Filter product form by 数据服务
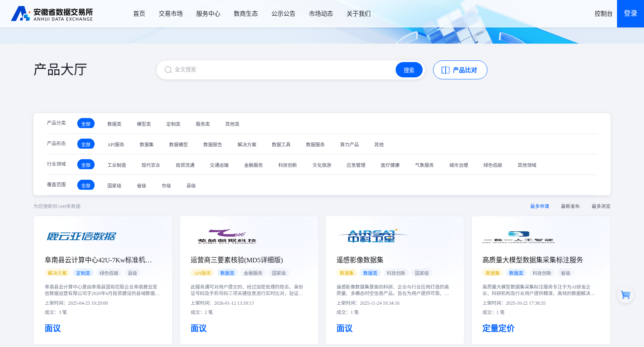The image size is (644, 347). tap(315, 145)
